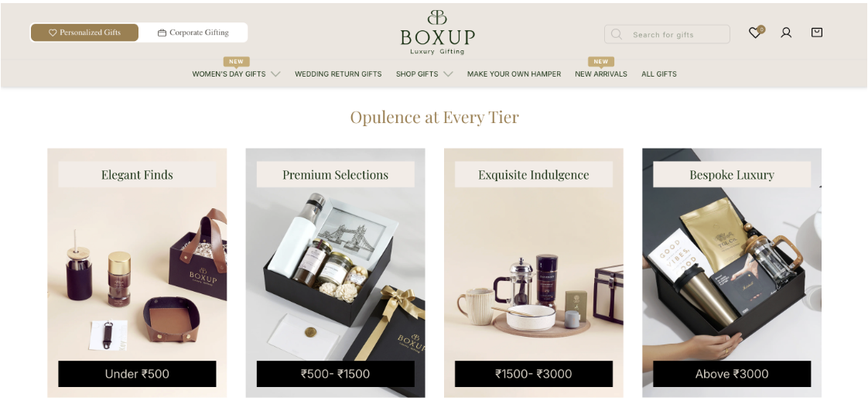Open the Bespoke Luxury gift card image
The image size is (868, 418).
732,273
